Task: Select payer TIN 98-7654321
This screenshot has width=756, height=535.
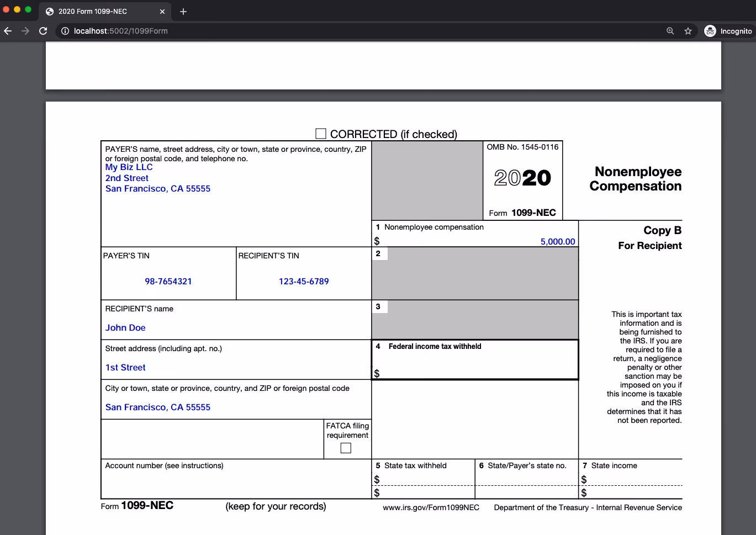Action: [168, 281]
